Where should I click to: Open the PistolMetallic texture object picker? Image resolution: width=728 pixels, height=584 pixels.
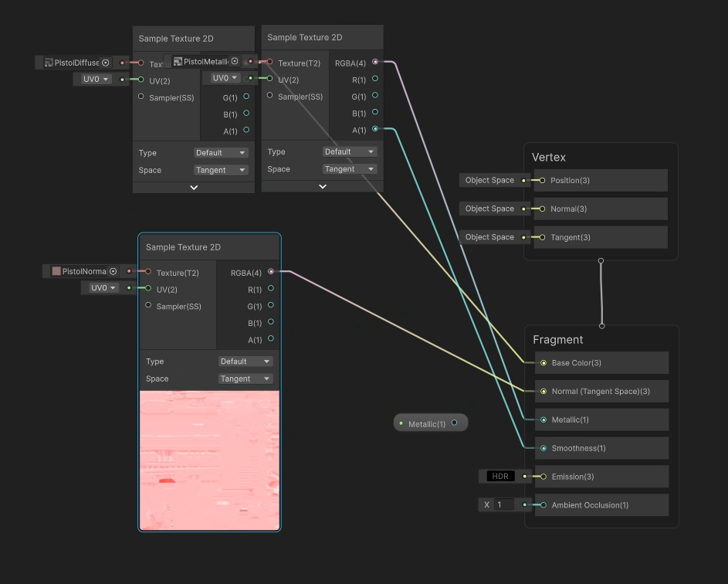tap(235, 61)
